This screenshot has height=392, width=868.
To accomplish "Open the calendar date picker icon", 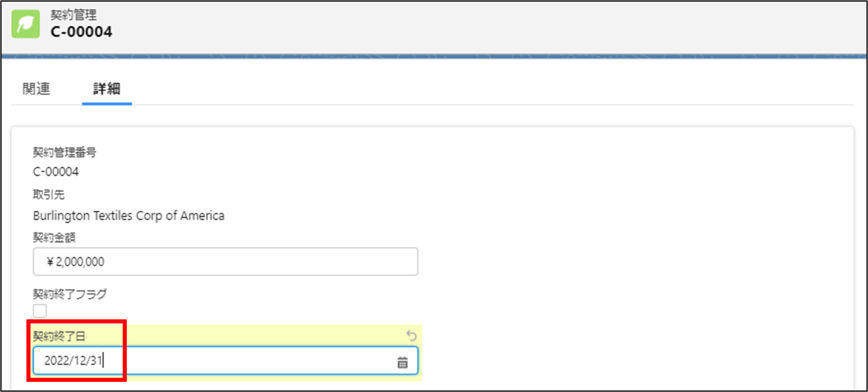I will click(x=402, y=362).
